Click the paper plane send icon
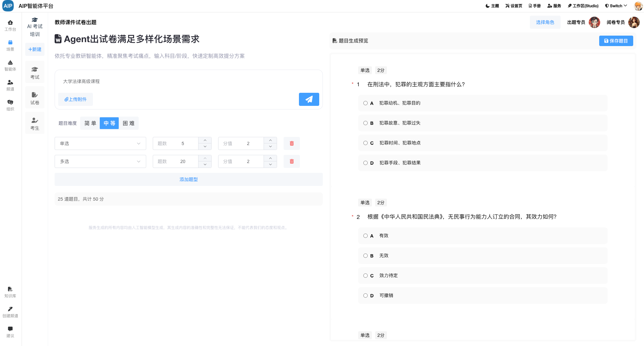This screenshot has height=346, width=644. coord(309,99)
